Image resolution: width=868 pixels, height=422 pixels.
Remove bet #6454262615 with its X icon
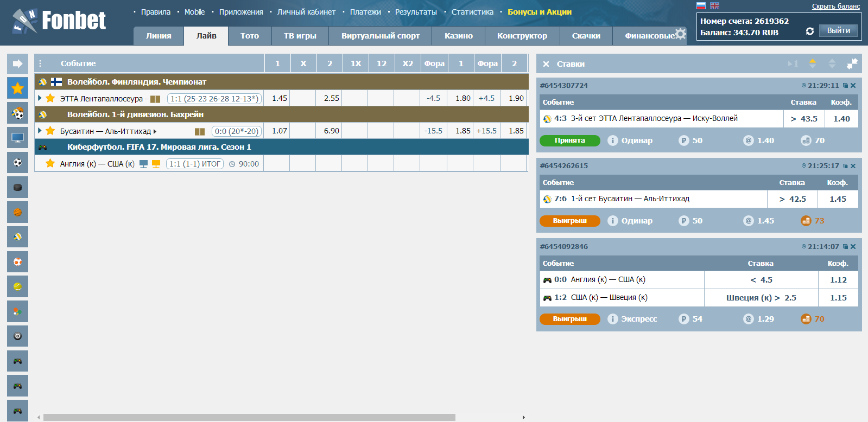(x=853, y=166)
